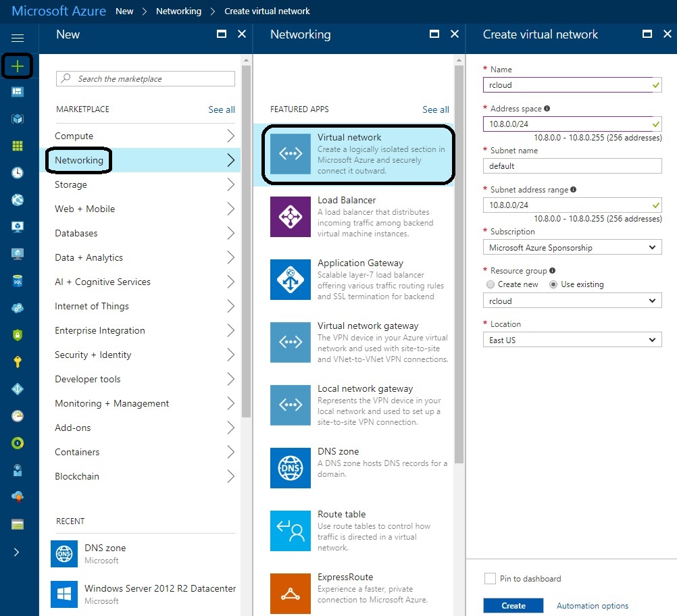Open the Automation options link
The width and height of the screenshot is (677, 616).
pyautogui.click(x=593, y=605)
